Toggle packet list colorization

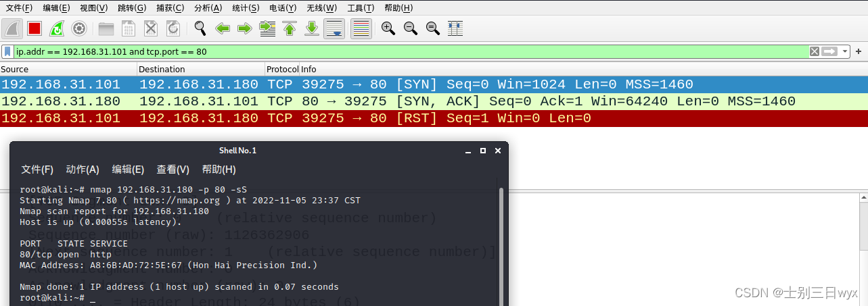tap(361, 28)
